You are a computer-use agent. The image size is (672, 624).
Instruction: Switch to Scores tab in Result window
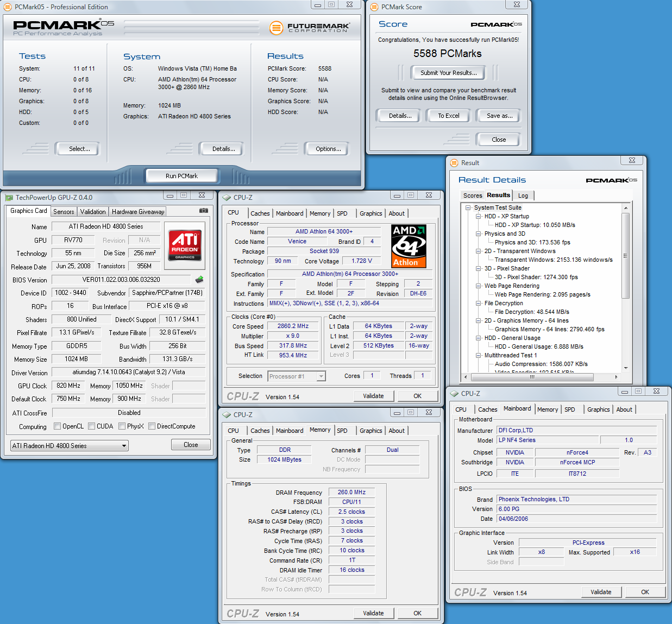tap(473, 196)
